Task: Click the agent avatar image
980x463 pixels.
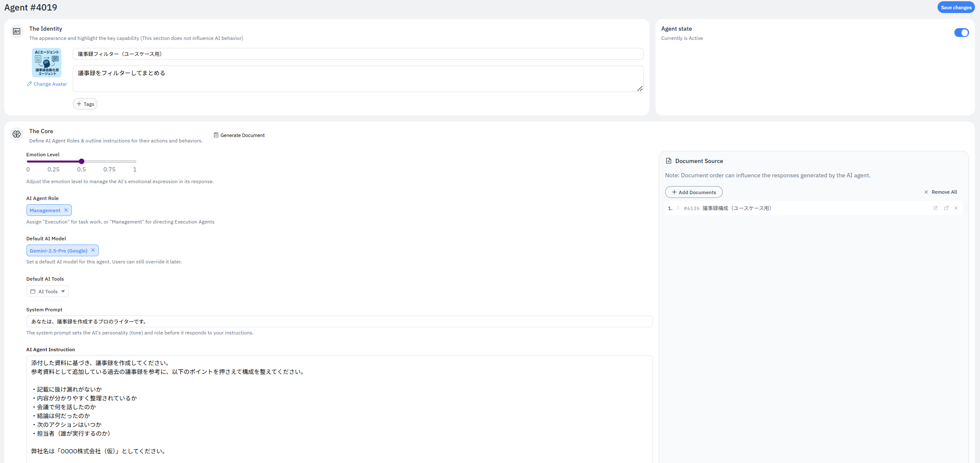Action: [x=47, y=62]
